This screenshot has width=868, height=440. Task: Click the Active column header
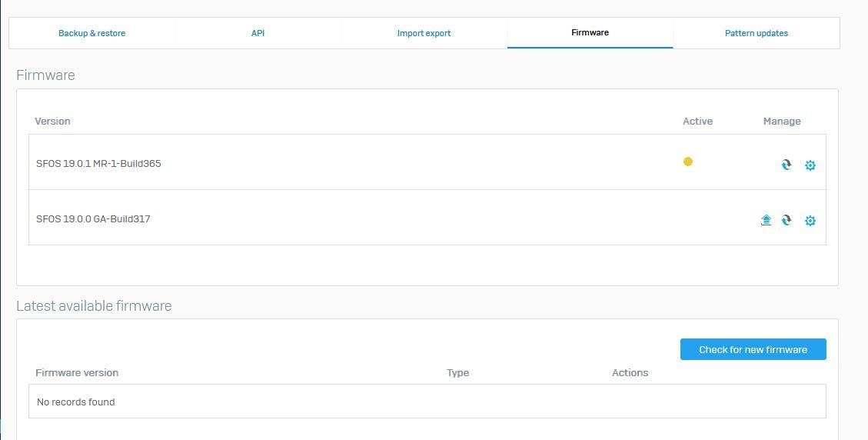697,122
